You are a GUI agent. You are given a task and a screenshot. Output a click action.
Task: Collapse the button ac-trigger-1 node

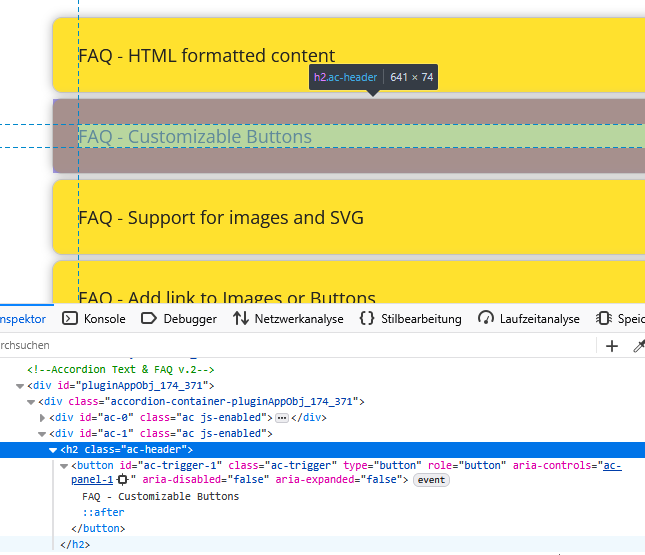64,466
